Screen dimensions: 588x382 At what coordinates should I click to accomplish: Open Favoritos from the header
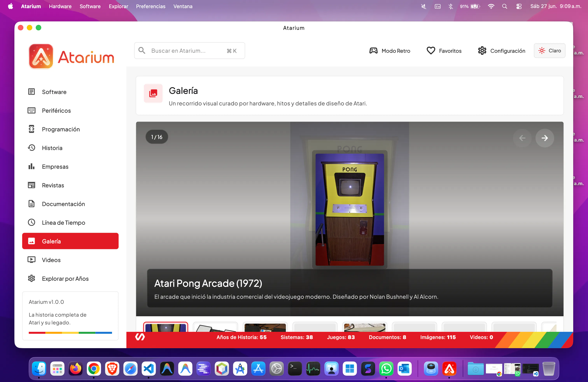point(444,51)
